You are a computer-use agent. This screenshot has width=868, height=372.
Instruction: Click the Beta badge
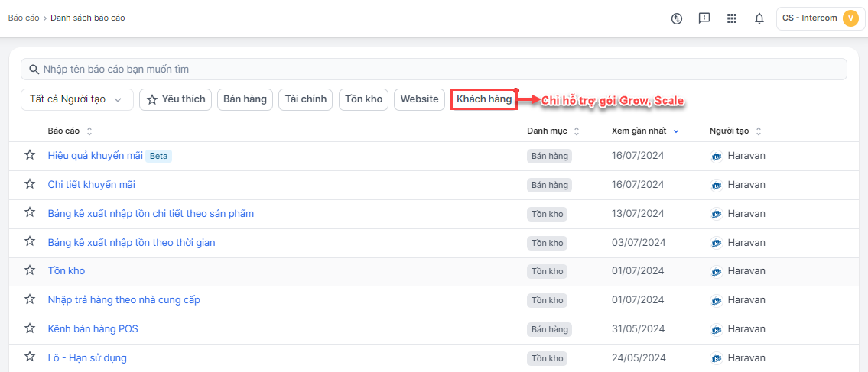[159, 156]
